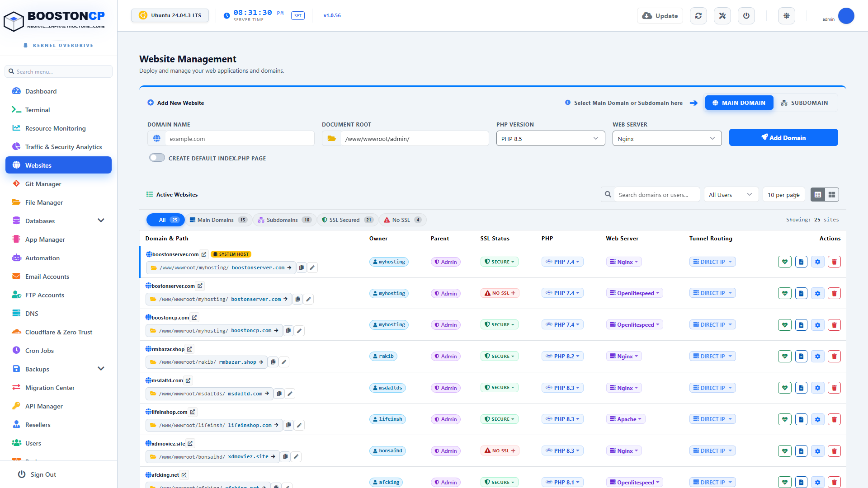This screenshot has width=868, height=488.
Task: Click the folder icon beside document root
Action: coord(332,138)
